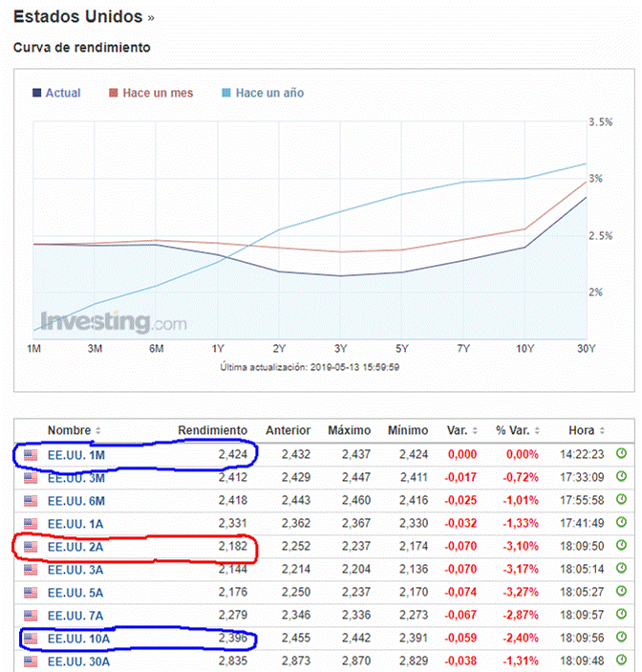Screen dimensions: 642x672
Task: Open the Estados Unidos heading link
Action: click(x=78, y=17)
